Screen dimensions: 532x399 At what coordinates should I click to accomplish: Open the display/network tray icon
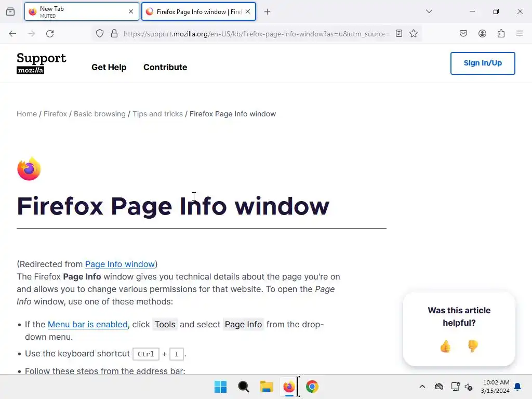coord(455,387)
